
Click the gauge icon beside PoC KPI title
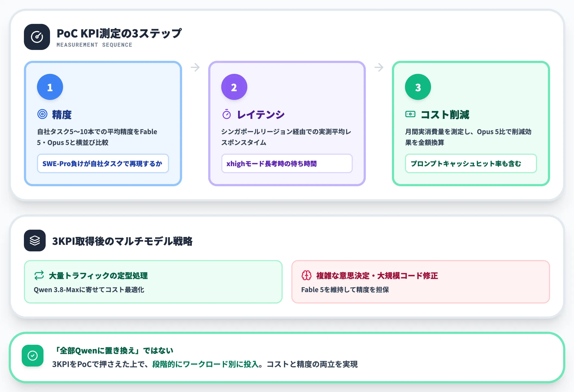[37, 37]
